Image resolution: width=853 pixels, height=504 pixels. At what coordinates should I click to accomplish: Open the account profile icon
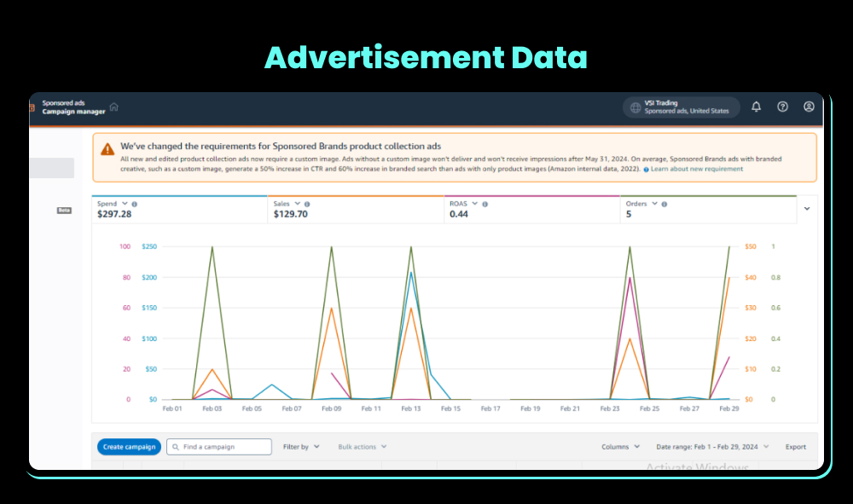(808, 107)
